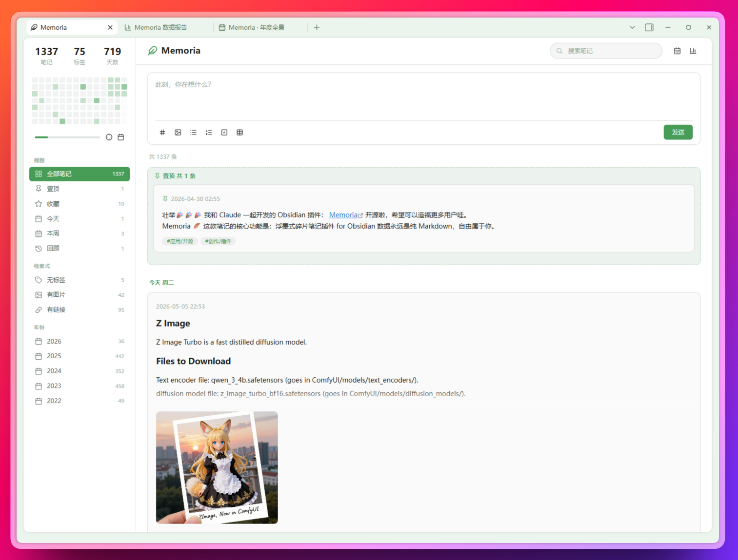Show 本周 notes from the sidebar
The width and height of the screenshot is (738, 560).
(x=80, y=233)
